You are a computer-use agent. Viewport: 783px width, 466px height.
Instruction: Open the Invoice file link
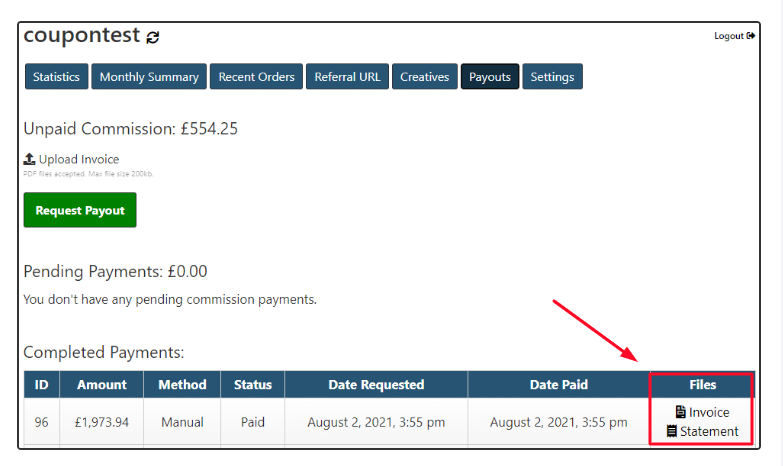point(703,412)
